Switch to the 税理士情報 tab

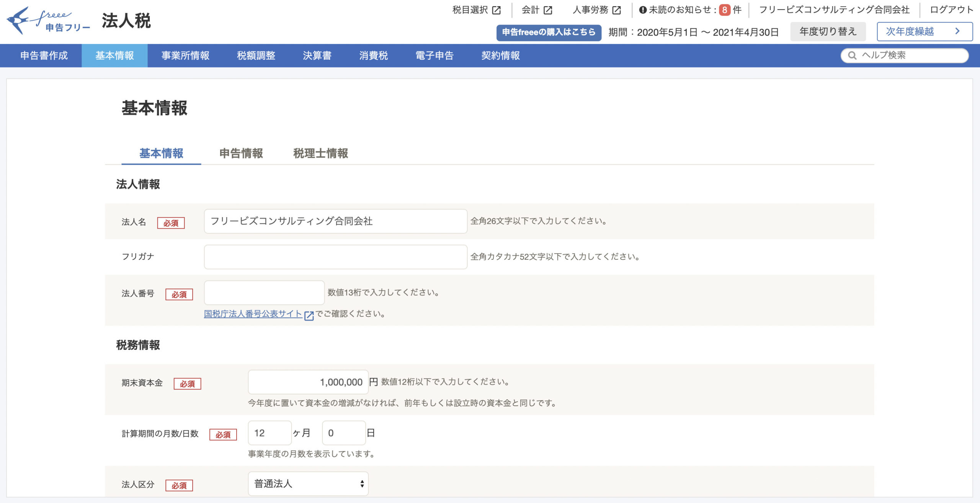[320, 153]
